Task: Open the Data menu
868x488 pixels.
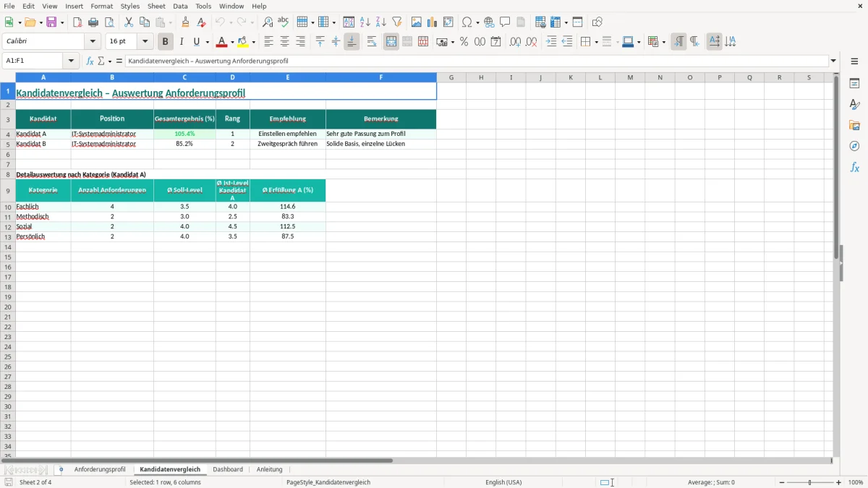Action: 180,6
